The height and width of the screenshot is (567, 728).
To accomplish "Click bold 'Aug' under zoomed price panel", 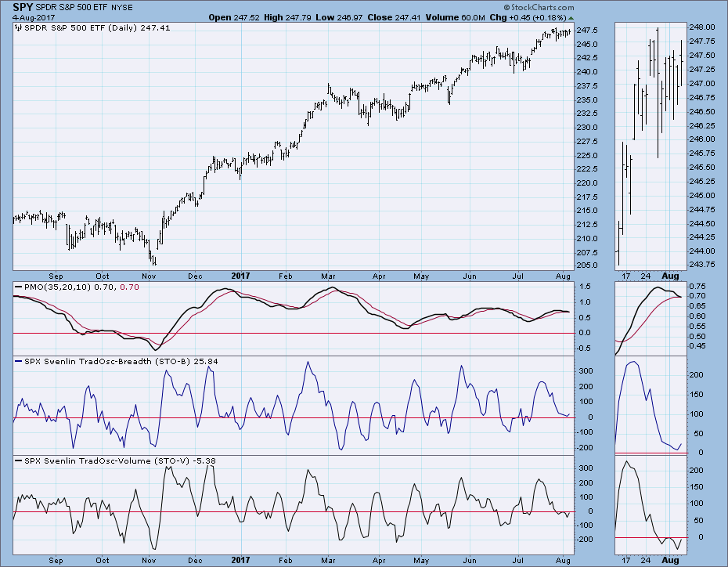I will [x=670, y=276].
